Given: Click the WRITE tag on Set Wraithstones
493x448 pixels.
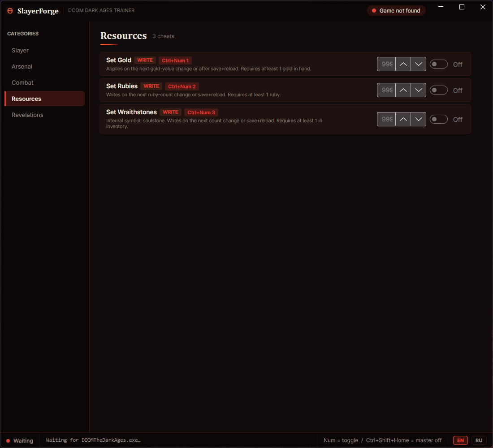Looking at the screenshot, I should pyautogui.click(x=170, y=112).
